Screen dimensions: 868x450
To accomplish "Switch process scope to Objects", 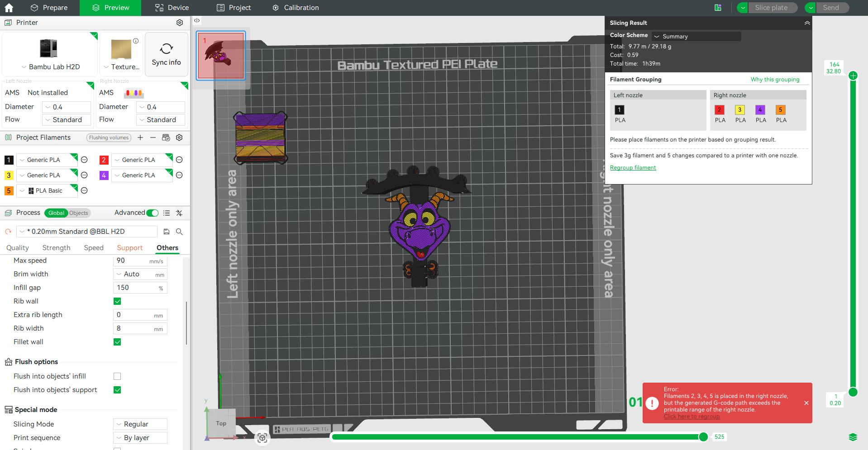I will pyautogui.click(x=79, y=213).
